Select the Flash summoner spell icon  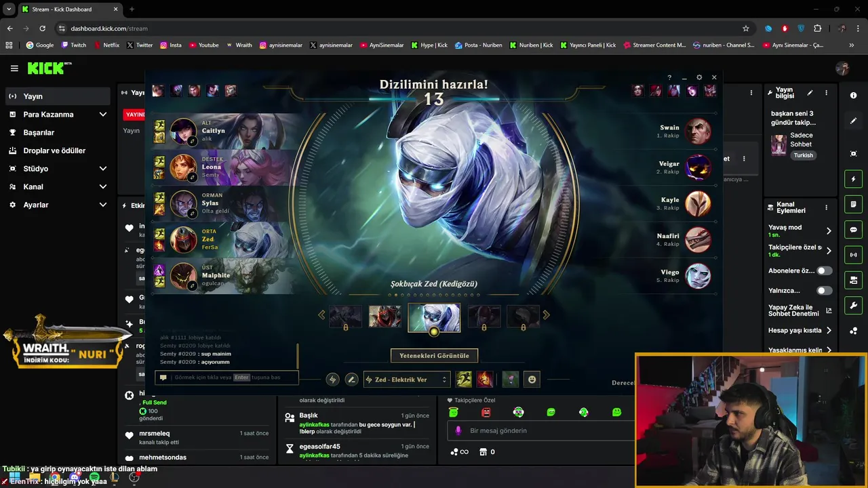click(464, 380)
